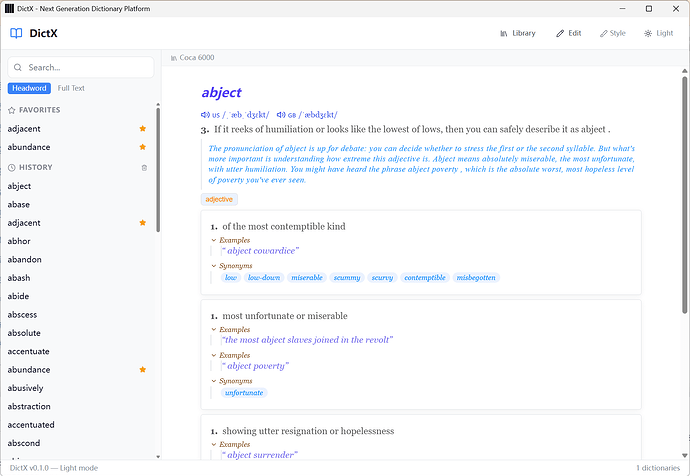Image resolution: width=690 pixels, height=476 pixels.
Task: Click the definition pane scrollbar thumb
Action: 684,195
